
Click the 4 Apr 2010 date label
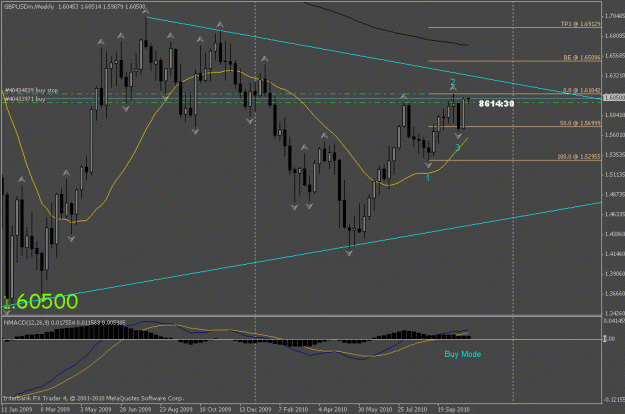[333, 409]
